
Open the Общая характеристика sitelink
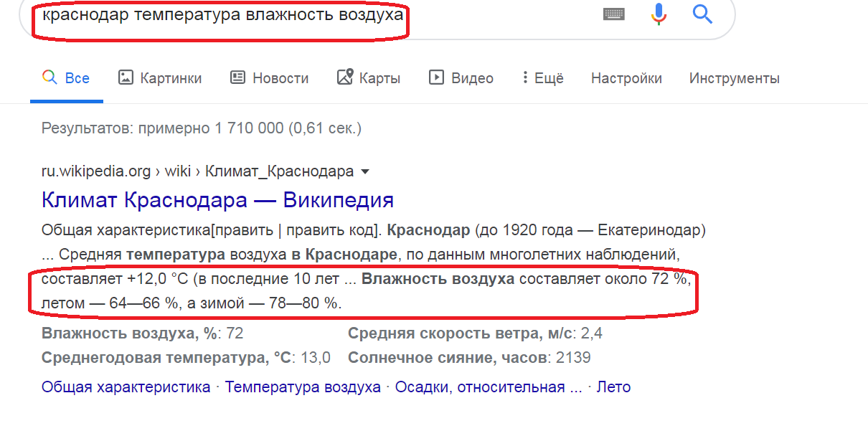pyautogui.click(x=126, y=387)
